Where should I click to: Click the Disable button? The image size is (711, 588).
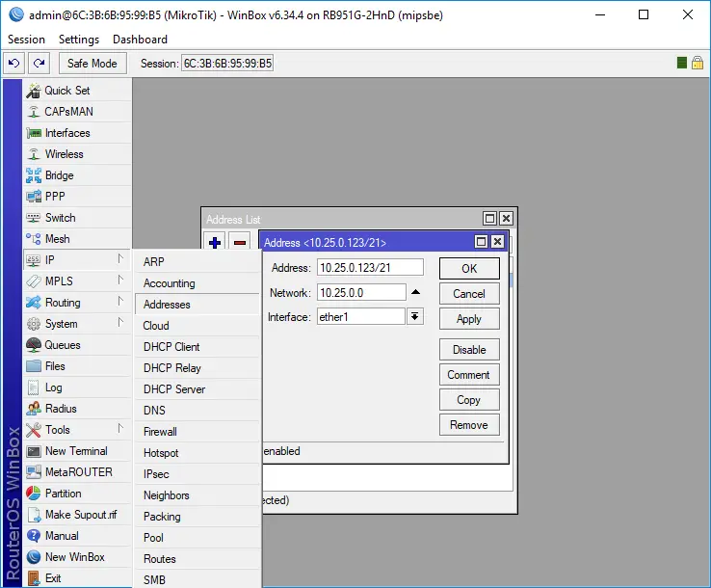point(469,350)
